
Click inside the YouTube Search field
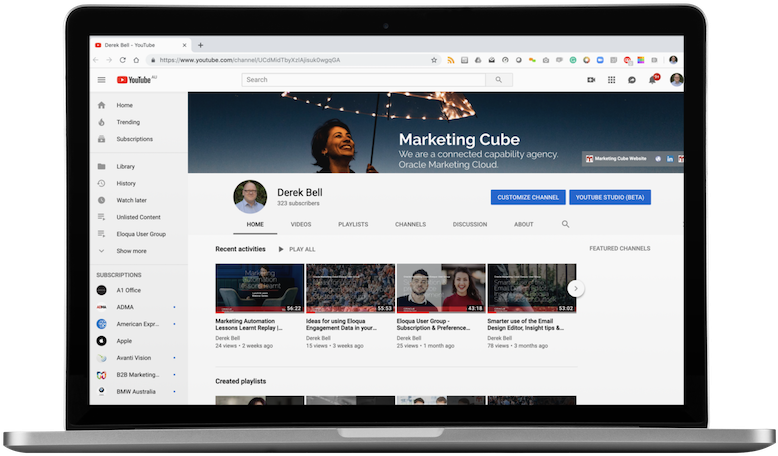tap(364, 80)
